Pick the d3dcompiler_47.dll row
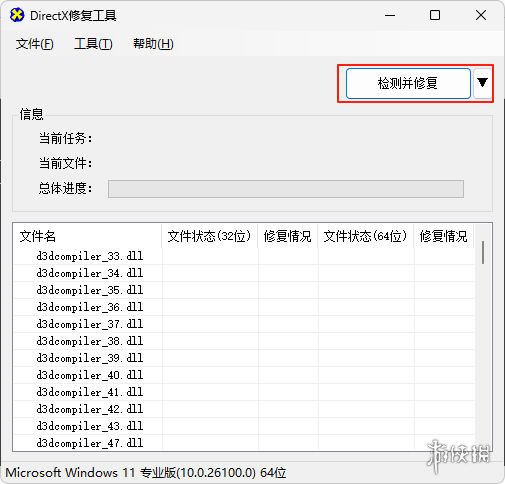This screenshot has height=484, width=505. click(244, 443)
